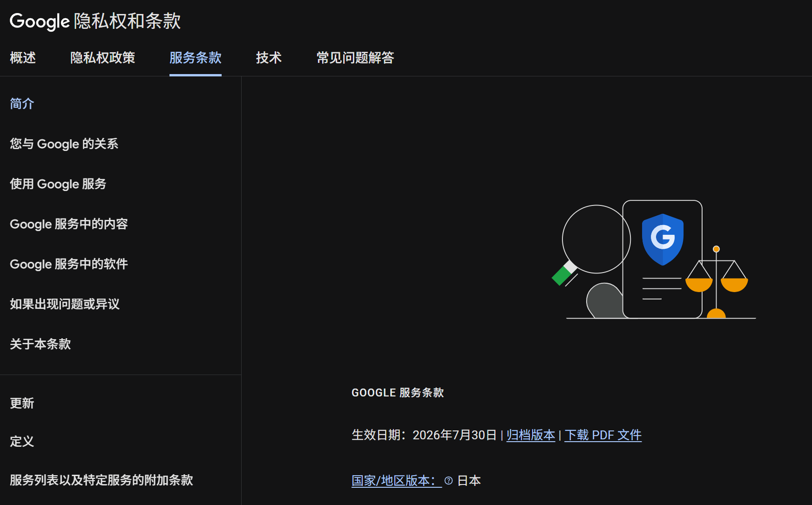
Task: Jump to 关于本条款 in the sidebar
Action: [41, 344]
